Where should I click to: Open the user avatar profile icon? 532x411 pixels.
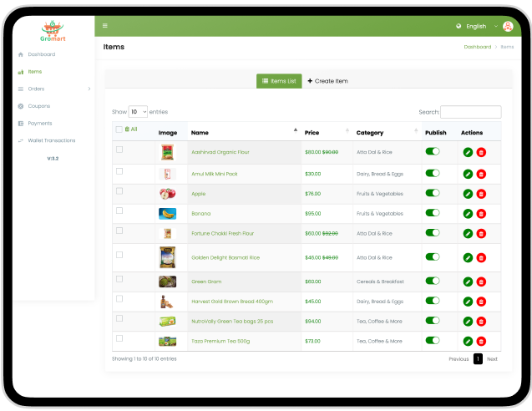(x=508, y=26)
